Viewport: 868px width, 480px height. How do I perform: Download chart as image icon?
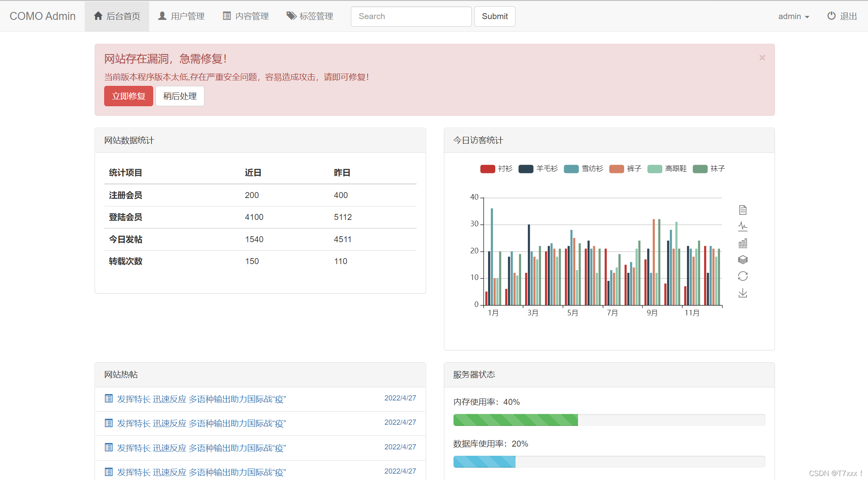tap(743, 293)
